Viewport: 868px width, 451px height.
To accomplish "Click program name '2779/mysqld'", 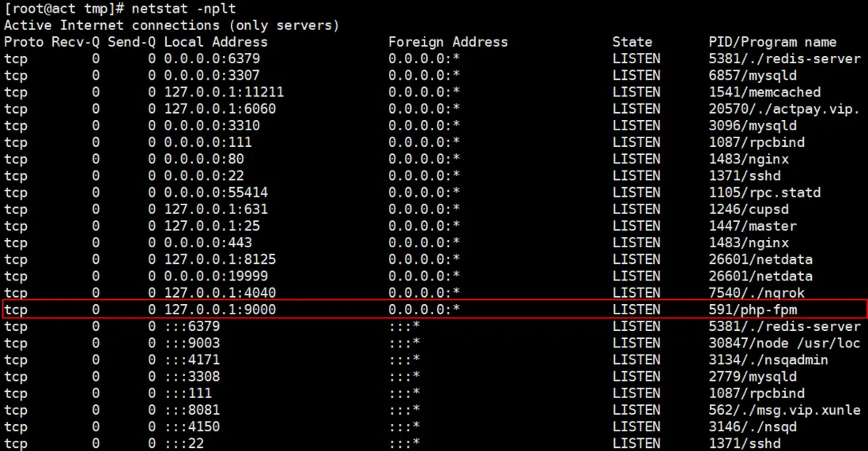I will (x=753, y=376).
